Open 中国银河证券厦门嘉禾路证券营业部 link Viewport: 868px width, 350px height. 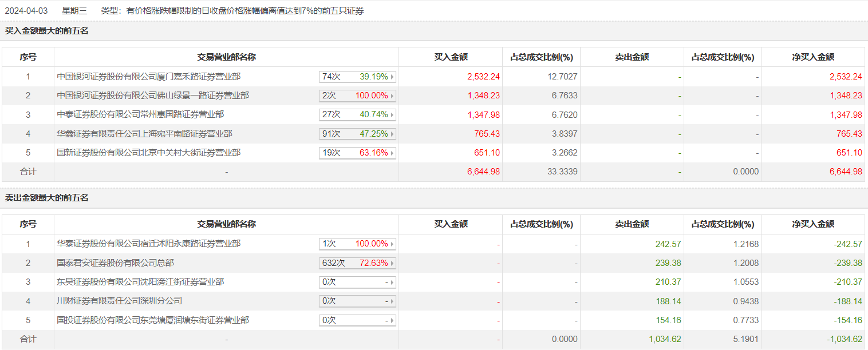point(149,76)
